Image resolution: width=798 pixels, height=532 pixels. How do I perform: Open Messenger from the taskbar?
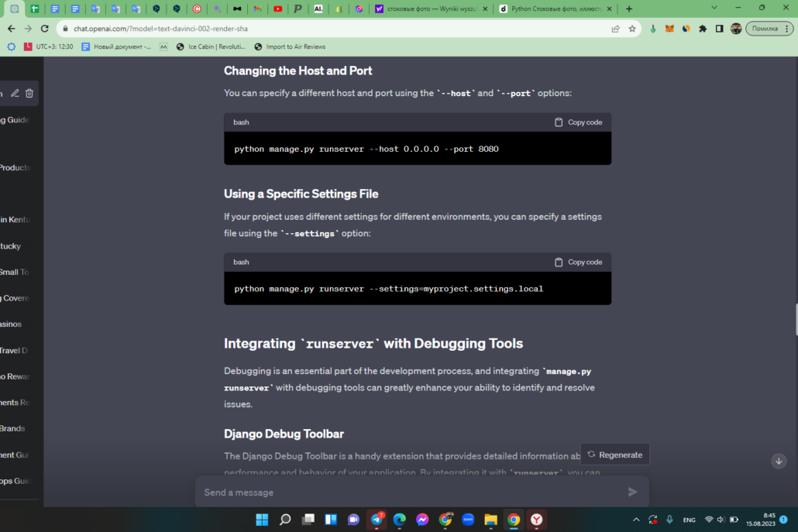pyautogui.click(x=422, y=520)
